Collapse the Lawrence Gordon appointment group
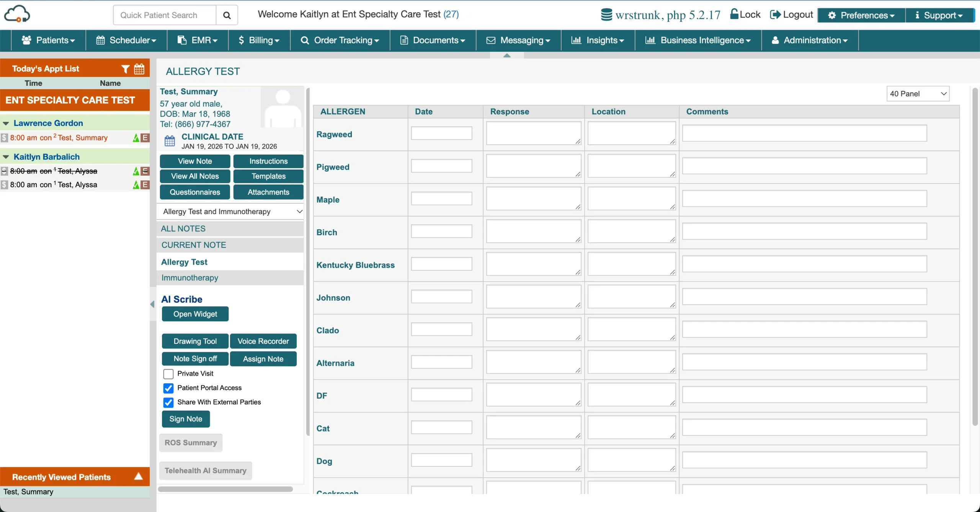This screenshot has height=512, width=980. (6, 123)
